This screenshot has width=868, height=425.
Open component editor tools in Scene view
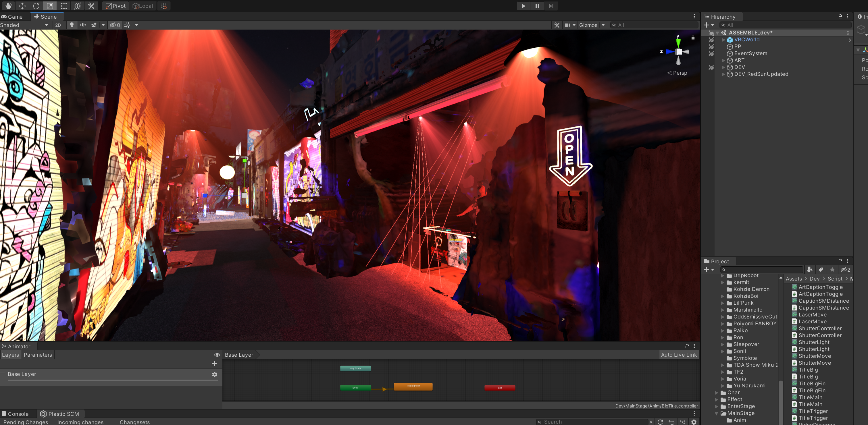click(557, 25)
